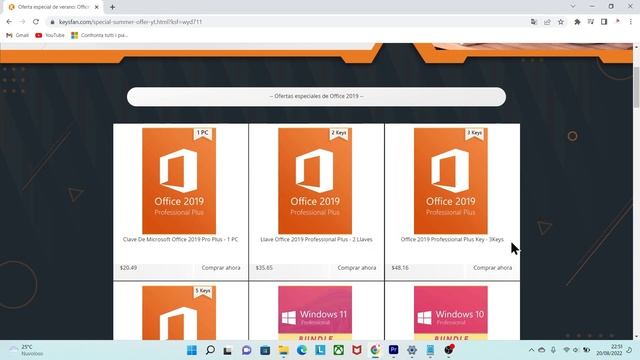Open the Translate this page icon

coord(534,22)
